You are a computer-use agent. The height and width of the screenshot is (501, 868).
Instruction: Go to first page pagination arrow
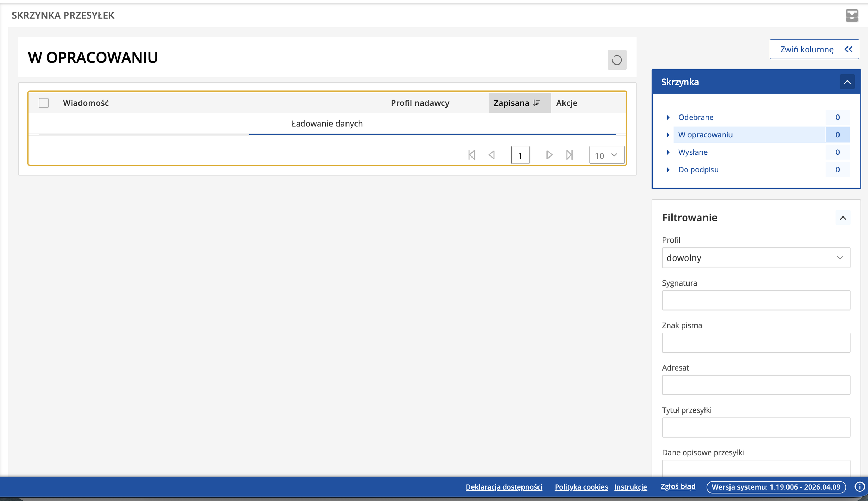pos(471,155)
